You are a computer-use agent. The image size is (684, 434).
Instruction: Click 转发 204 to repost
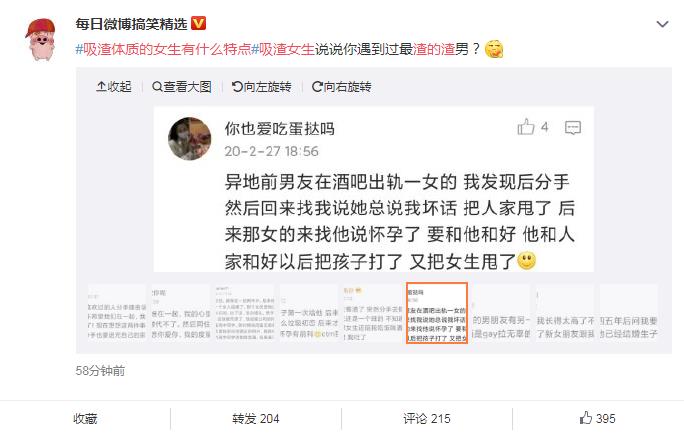click(256, 419)
